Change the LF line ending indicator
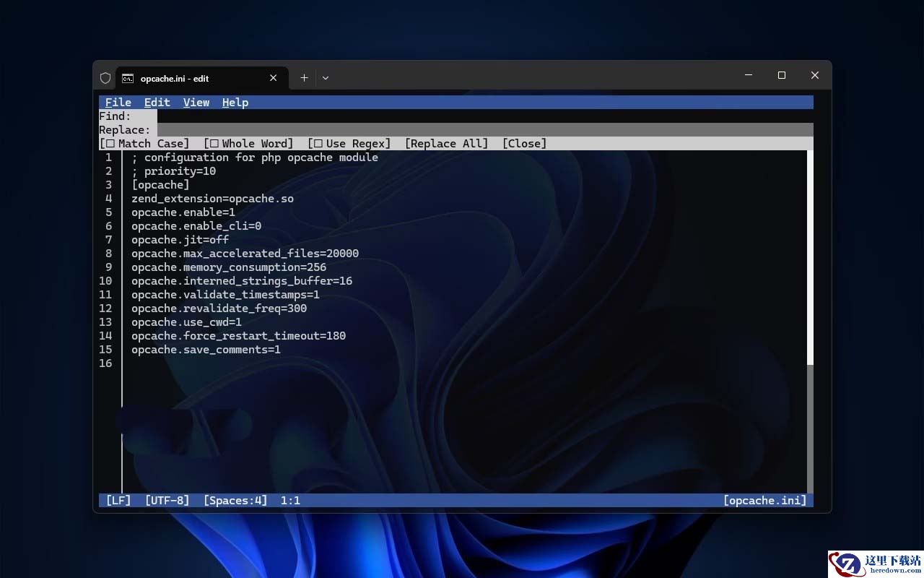The height and width of the screenshot is (578, 924). click(x=118, y=501)
